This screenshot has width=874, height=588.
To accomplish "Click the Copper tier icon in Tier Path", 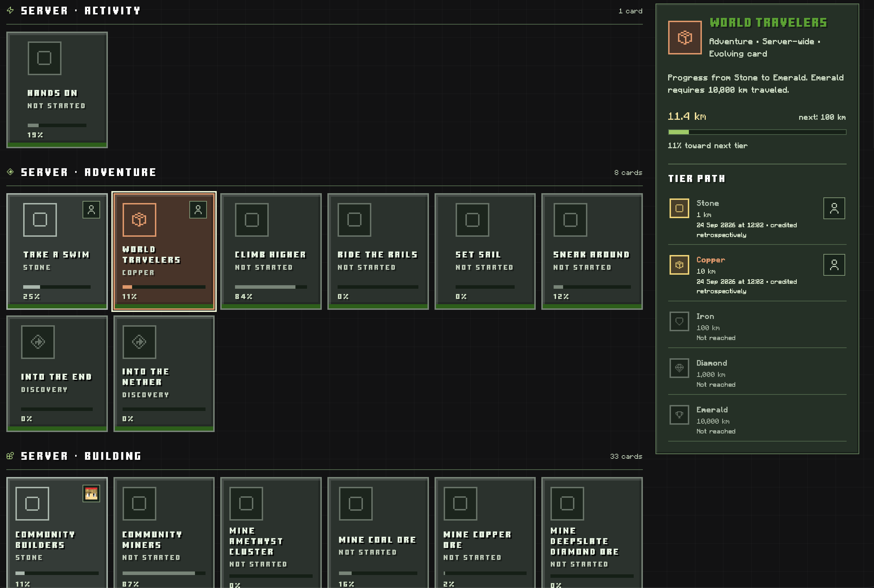I will [x=679, y=265].
